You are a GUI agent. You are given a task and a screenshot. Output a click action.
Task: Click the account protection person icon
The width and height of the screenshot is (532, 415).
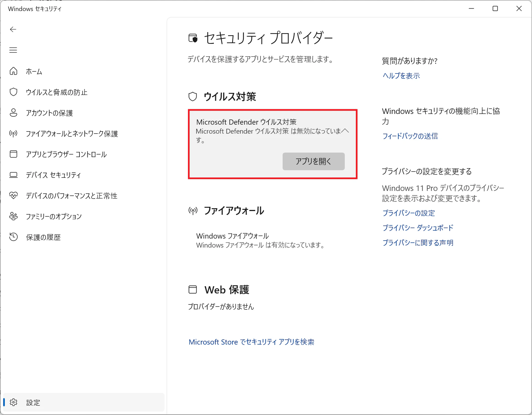(13, 113)
